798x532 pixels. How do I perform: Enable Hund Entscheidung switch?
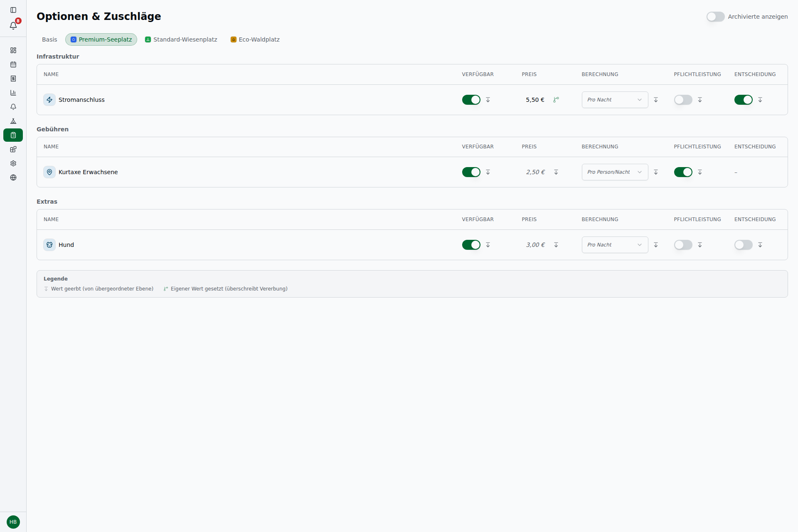click(743, 245)
